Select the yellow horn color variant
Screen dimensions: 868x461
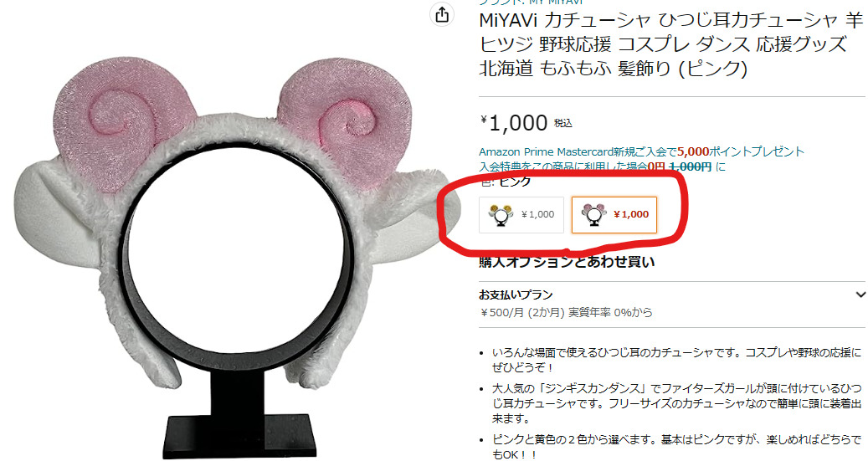point(521,215)
